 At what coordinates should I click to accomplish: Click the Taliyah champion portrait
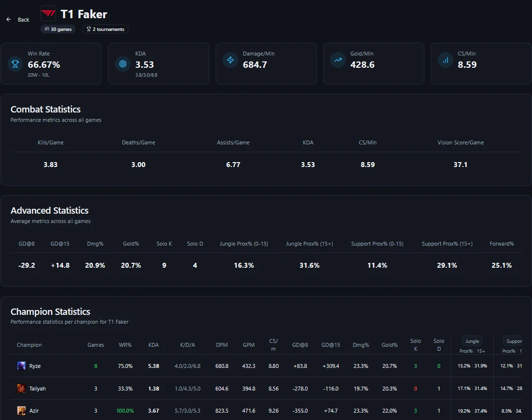(22, 388)
